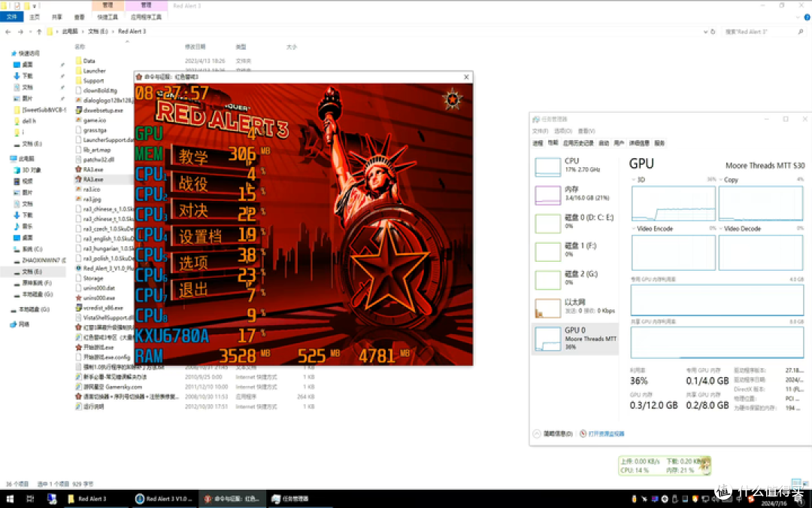Select the 开始游戏.exe launcher file
This screenshot has height=508, width=812.
point(94,347)
